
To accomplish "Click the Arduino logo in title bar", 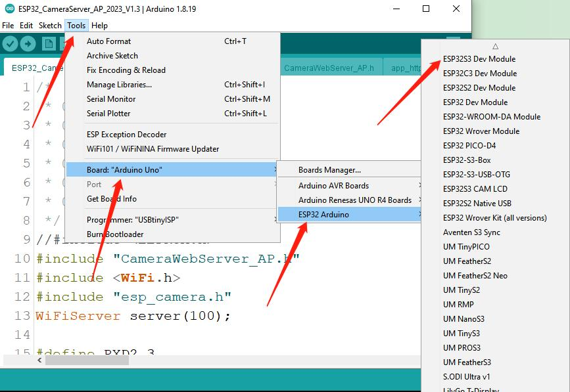I will click(x=10, y=9).
